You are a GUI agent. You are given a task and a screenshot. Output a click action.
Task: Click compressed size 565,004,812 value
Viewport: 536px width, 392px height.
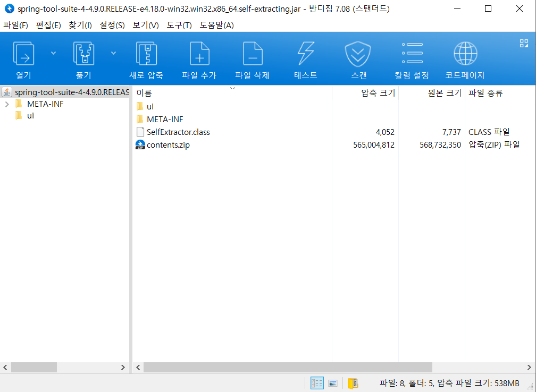coord(374,145)
